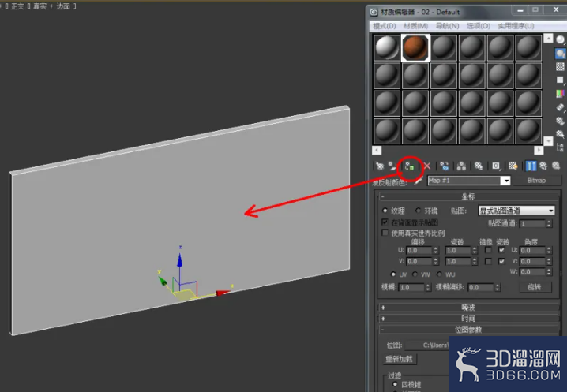567x392 pixels.
Task: Click the Make Material Copy icon
Action: pos(445,166)
